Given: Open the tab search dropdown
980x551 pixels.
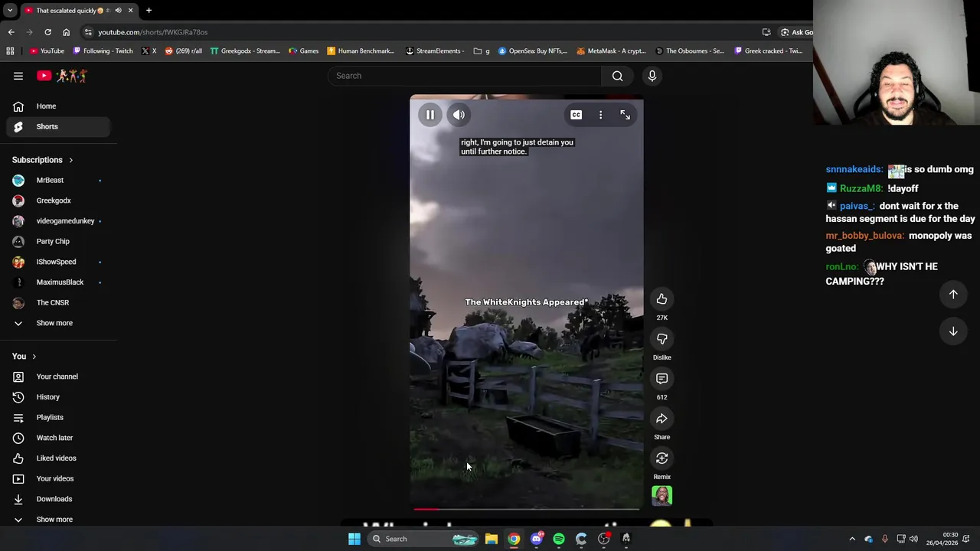Looking at the screenshot, I should pyautogui.click(x=9, y=11).
